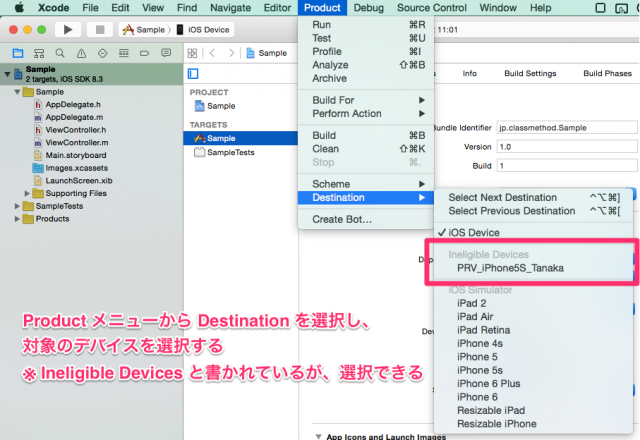Viewport: 640px width, 440px height.
Task: Select Resizable iPhone simulator
Action: (x=533, y=424)
